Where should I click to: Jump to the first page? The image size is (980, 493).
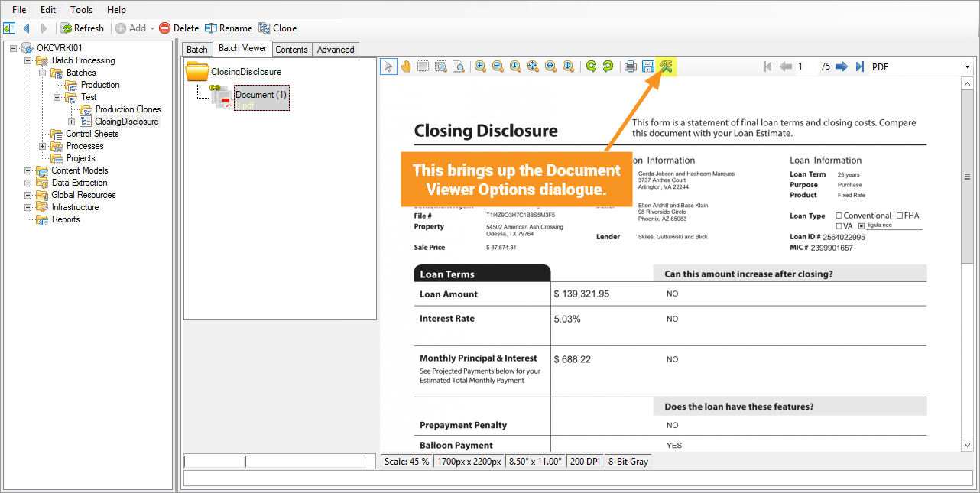[x=768, y=66]
